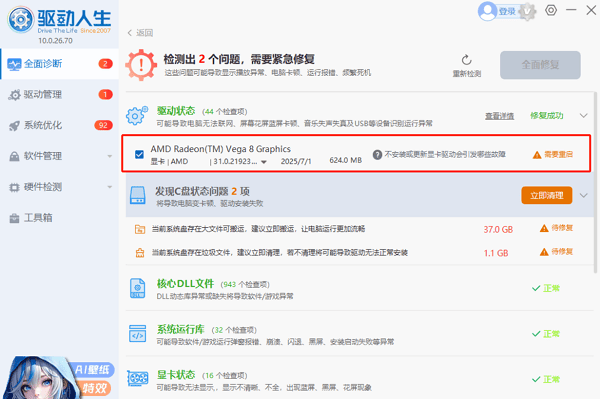This screenshot has height=399, width=600.
Task: Collapse the 驱动状态 section chevron
Action: point(584,116)
